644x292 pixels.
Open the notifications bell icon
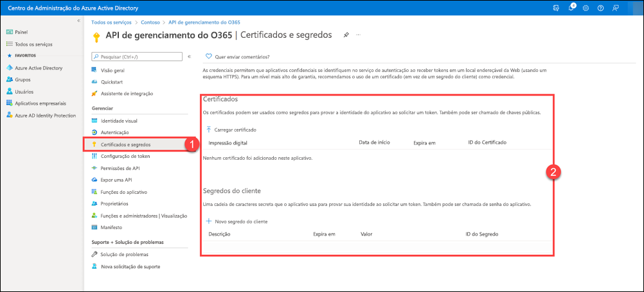[x=572, y=8]
